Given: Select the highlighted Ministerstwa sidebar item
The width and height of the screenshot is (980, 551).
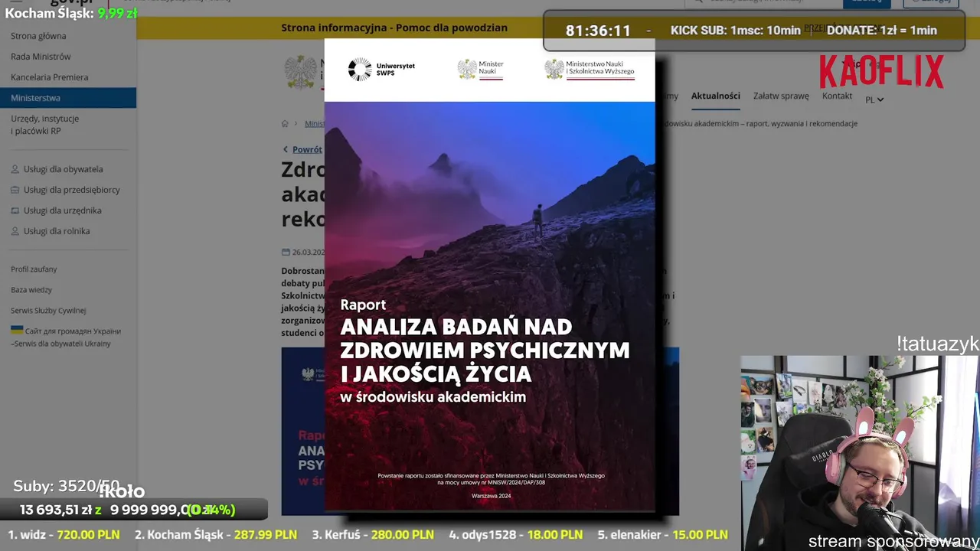Looking at the screenshot, I should [x=68, y=98].
